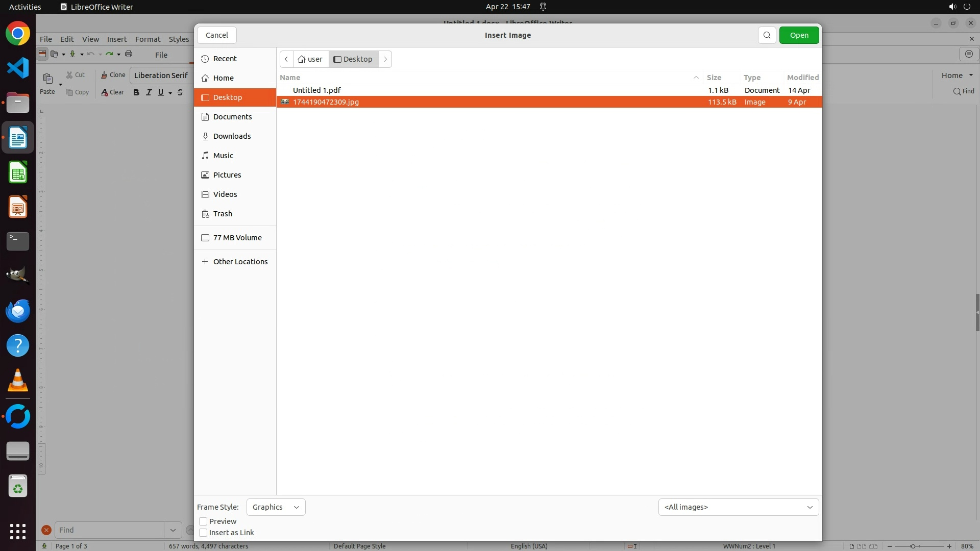Enable the Preview checkbox

(x=203, y=521)
